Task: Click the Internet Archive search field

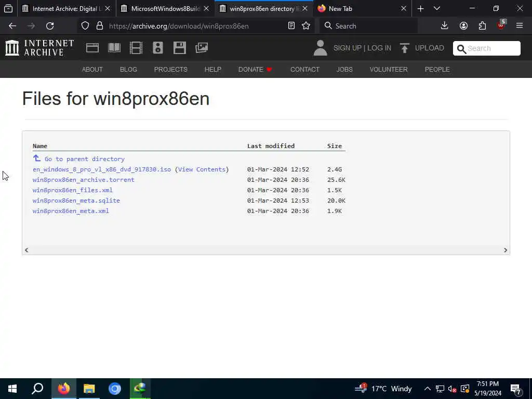Action: point(486,48)
